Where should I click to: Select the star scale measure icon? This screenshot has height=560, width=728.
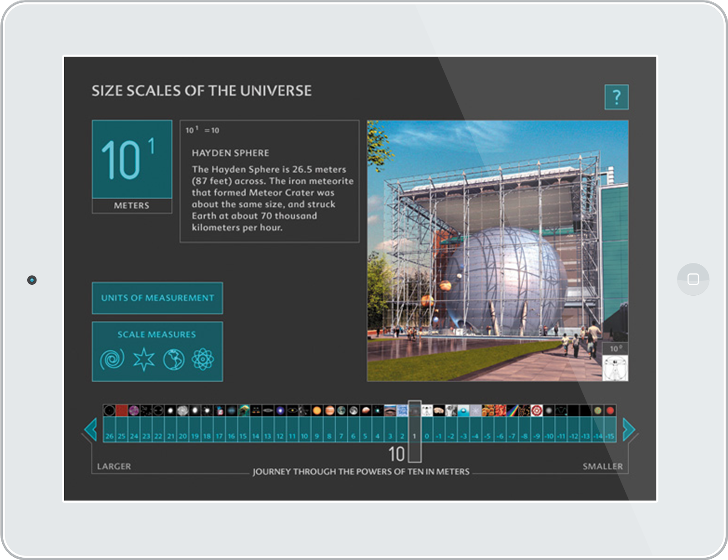[x=143, y=359]
